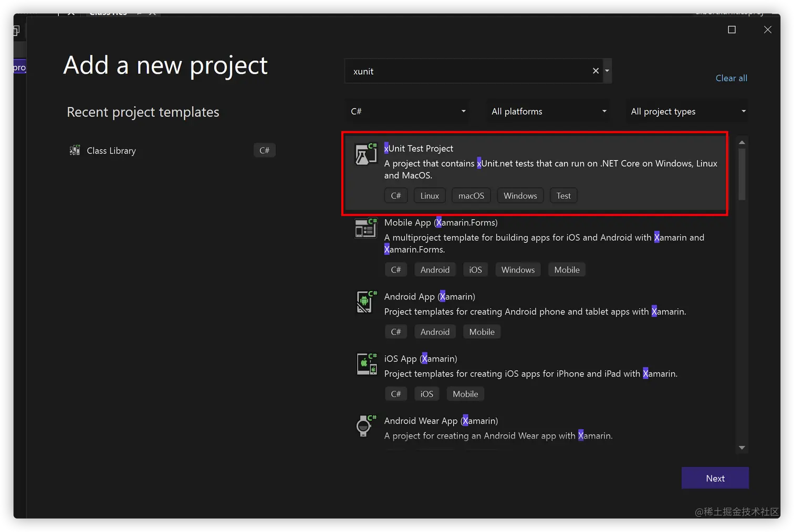Select the xUnit Test Project title

click(419, 148)
